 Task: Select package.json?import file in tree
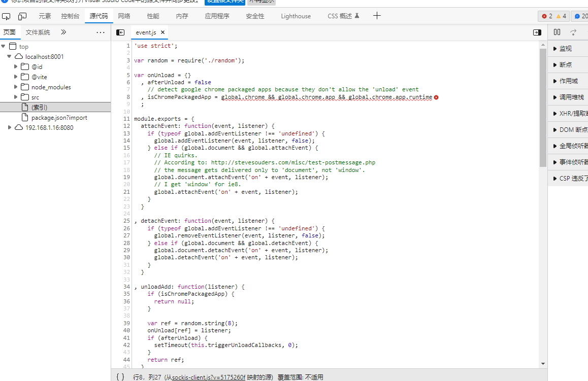coord(59,118)
